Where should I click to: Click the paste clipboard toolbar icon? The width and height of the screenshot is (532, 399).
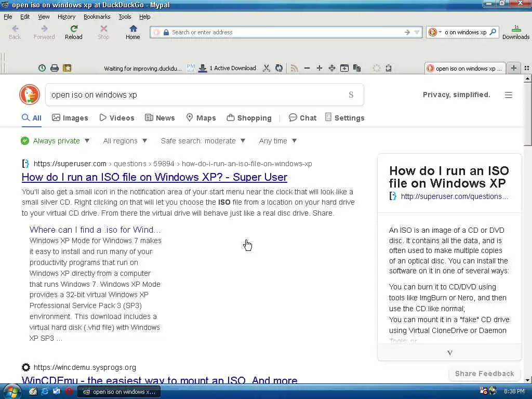357,68
